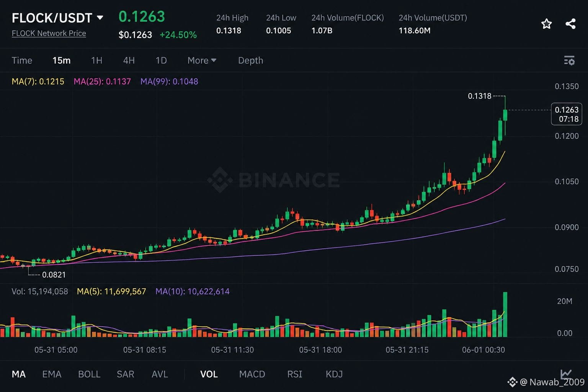Open chart settings icon at toolbar right
This screenshot has width=588, height=392.
coord(569,60)
